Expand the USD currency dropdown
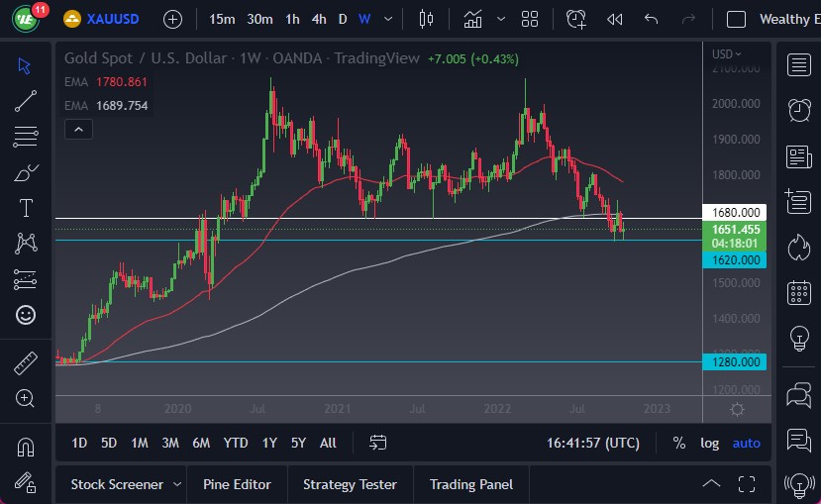The width and height of the screenshot is (821, 504). (727, 53)
